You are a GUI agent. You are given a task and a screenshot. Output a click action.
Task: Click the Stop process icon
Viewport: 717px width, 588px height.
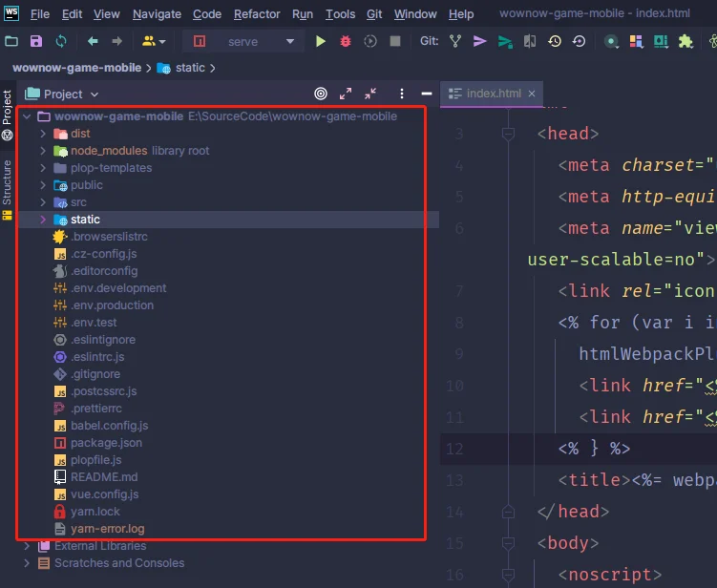pyautogui.click(x=395, y=42)
